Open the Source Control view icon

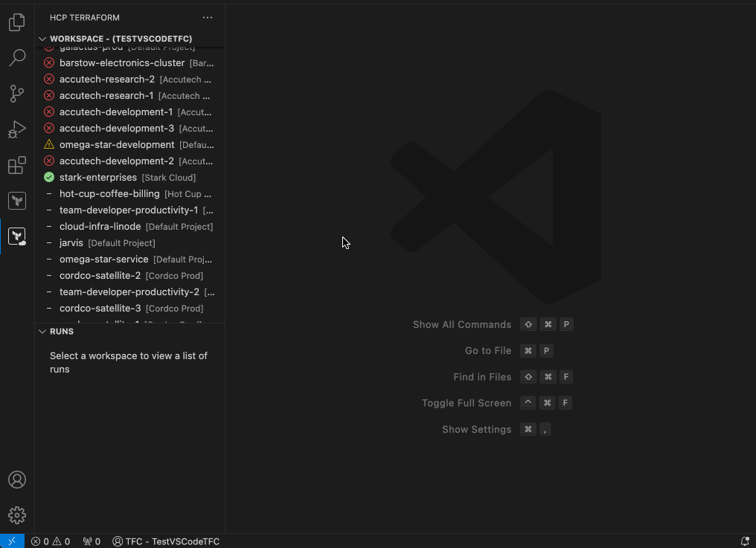click(x=17, y=94)
